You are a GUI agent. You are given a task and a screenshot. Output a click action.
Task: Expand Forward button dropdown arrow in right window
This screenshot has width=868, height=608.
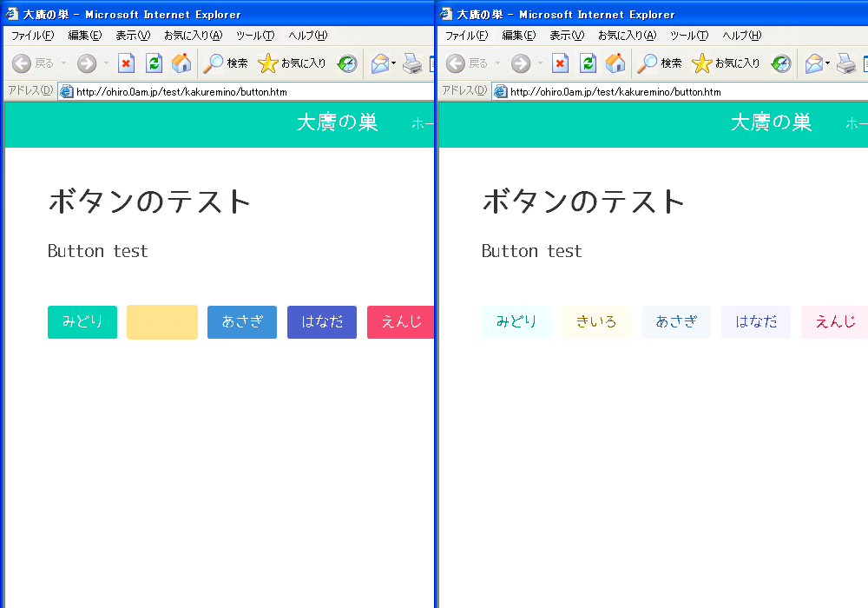click(x=540, y=63)
